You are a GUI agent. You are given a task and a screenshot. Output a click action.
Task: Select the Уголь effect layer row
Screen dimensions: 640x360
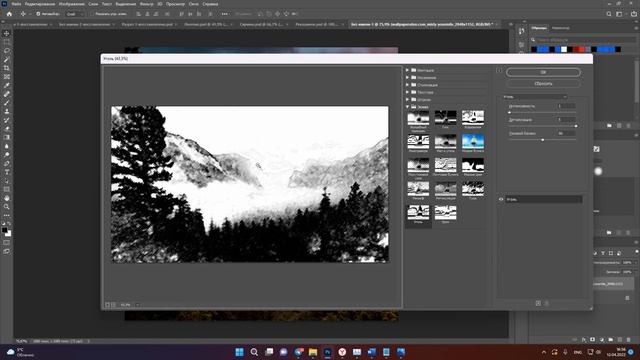pos(544,199)
